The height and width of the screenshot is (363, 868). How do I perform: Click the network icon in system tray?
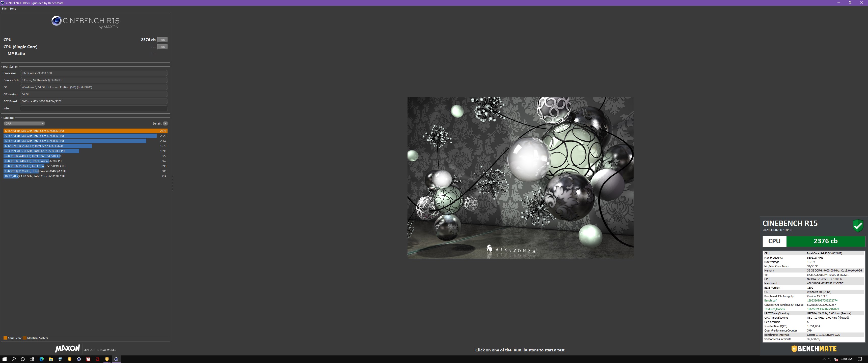click(x=830, y=359)
